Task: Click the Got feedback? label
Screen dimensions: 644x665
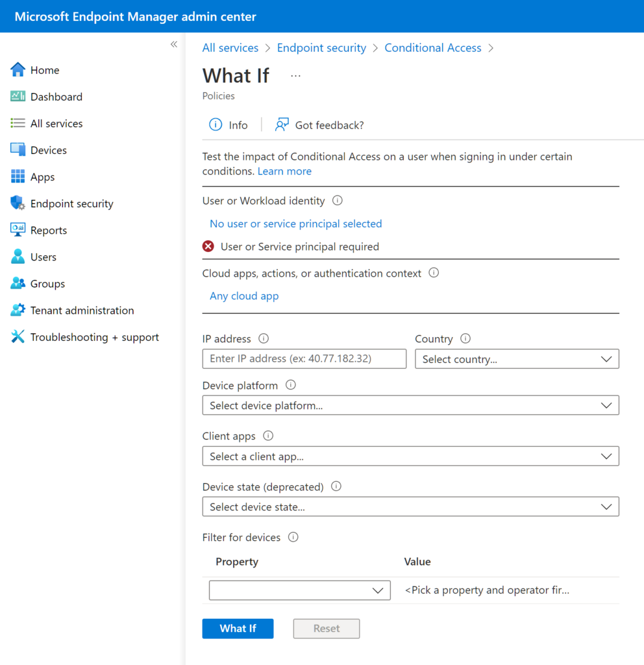Action: pos(329,125)
